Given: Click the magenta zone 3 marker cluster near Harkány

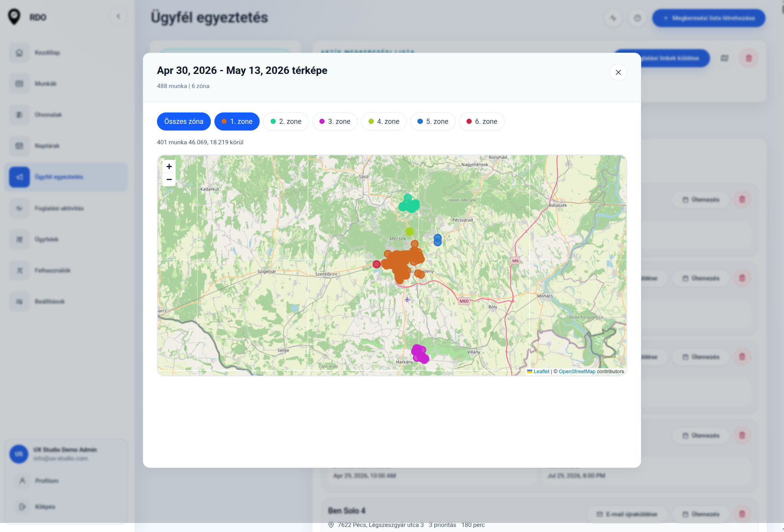Looking at the screenshot, I should (420, 354).
